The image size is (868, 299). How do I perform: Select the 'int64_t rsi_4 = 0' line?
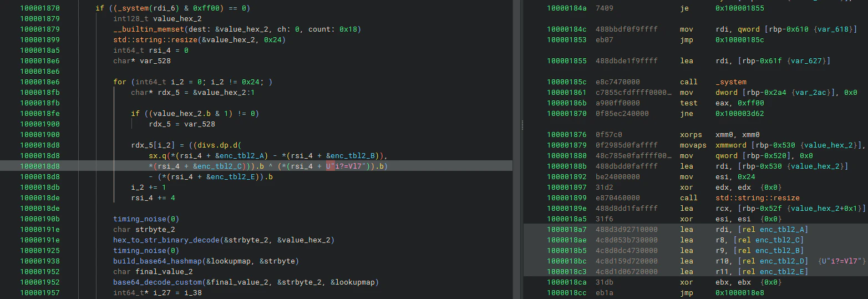tap(151, 50)
